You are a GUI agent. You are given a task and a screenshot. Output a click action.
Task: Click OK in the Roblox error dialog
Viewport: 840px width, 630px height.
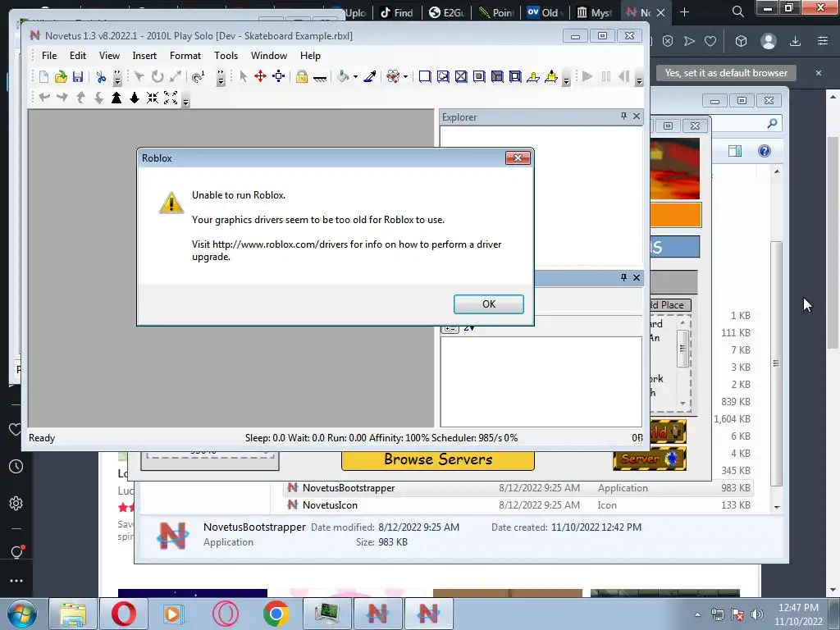(489, 304)
